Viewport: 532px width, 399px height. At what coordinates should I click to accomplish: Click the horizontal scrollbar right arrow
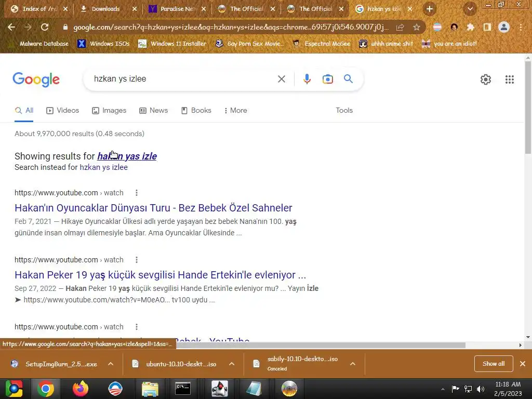pyautogui.click(x=520, y=345)
